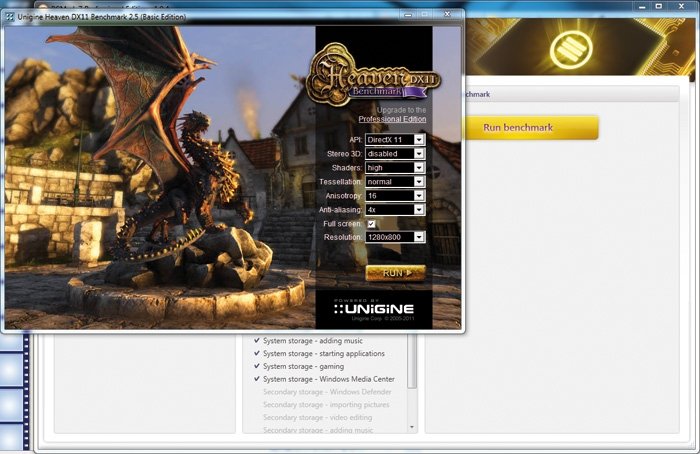Click the Unigine Heaven window title icon
The width and height of the screenshot is (700, 454).
(9, 17)
